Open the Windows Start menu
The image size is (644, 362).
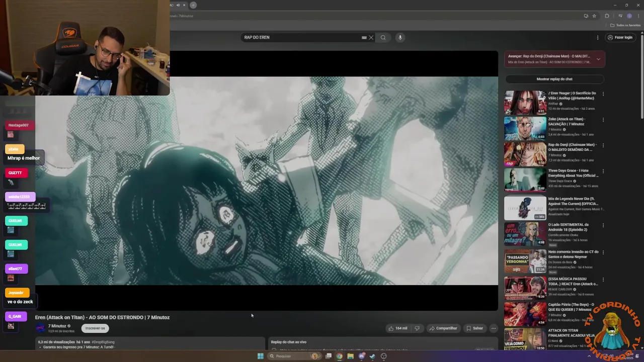pos(260,356)
